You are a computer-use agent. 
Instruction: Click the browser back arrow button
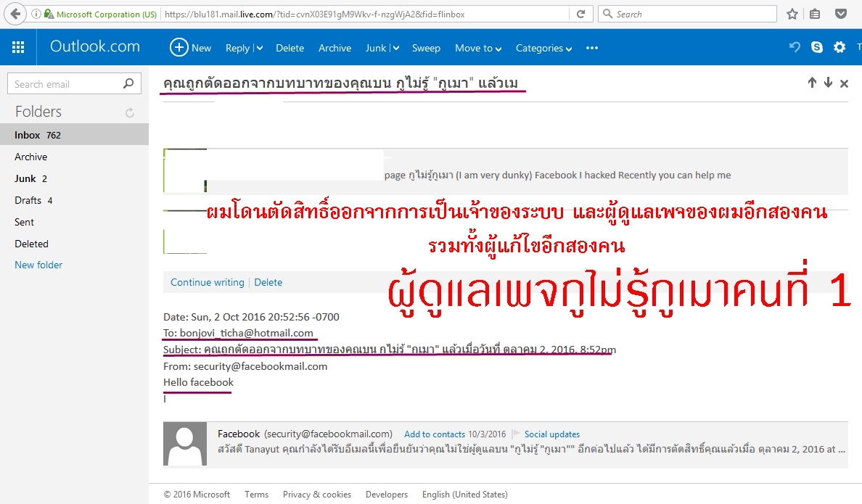[x=15, y=14]
